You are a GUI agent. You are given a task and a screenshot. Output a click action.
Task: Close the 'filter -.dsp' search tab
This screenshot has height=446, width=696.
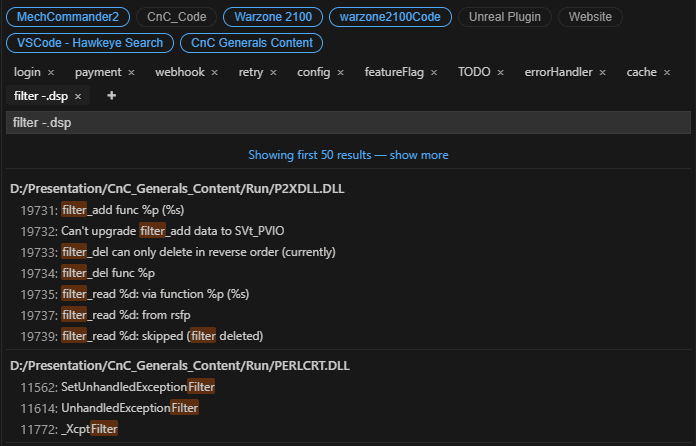[78, 96]
